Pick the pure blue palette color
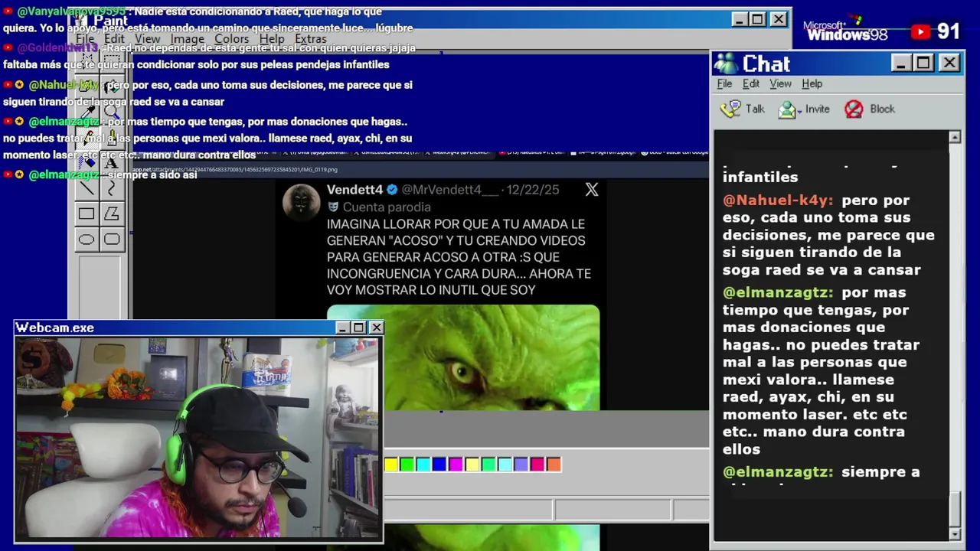Image resolution: width=980 pixels, height=551 pixels. tap(439, 464)
